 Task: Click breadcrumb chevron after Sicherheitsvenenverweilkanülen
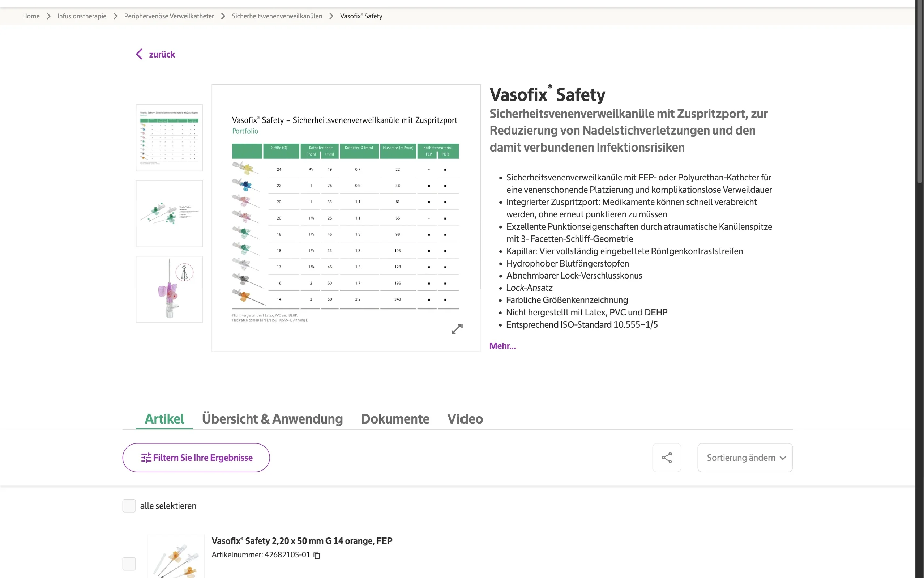(331, 16)
